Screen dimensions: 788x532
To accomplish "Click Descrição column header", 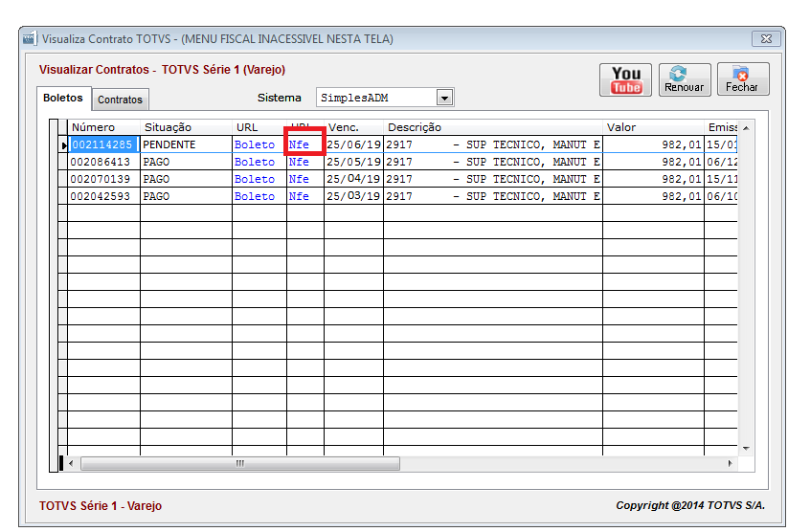I will 493,127.
